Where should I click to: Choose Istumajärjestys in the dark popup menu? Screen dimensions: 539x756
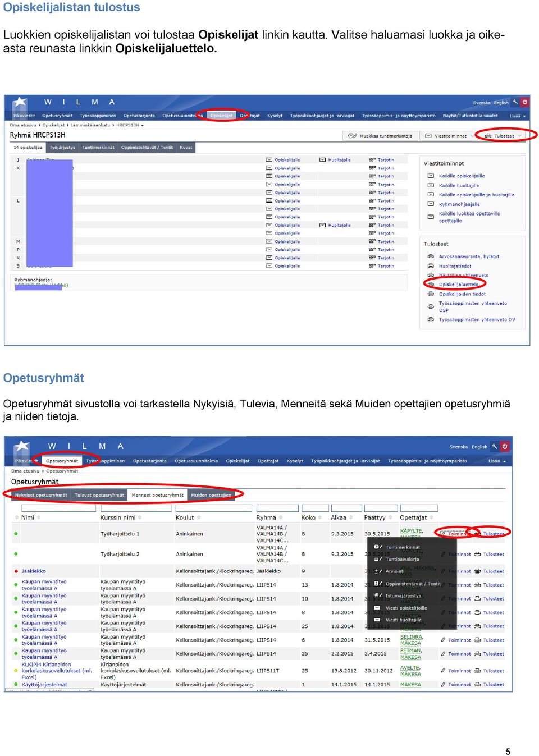tap(403, 595)
